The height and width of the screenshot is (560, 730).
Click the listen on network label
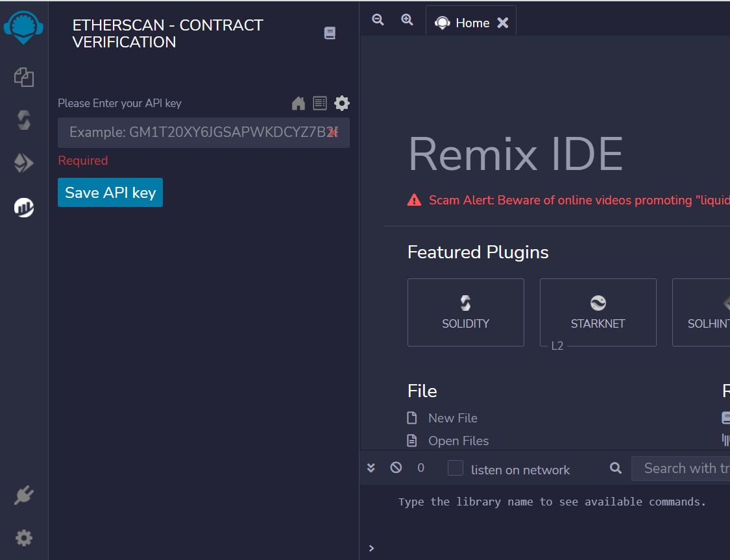[520, 470]
